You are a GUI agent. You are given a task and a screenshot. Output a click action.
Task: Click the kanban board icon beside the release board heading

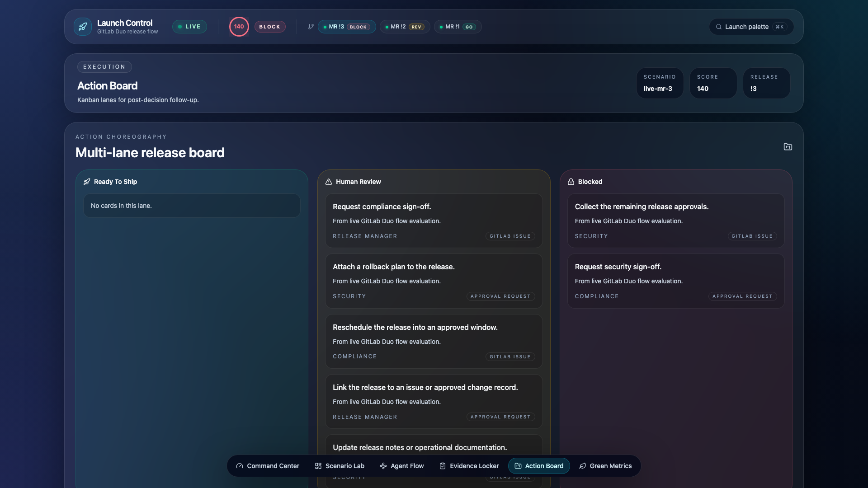[x=788, y=147]
